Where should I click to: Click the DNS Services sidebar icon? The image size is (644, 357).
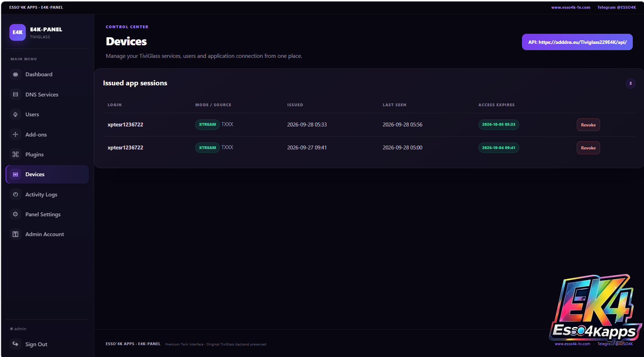[15, 94]
